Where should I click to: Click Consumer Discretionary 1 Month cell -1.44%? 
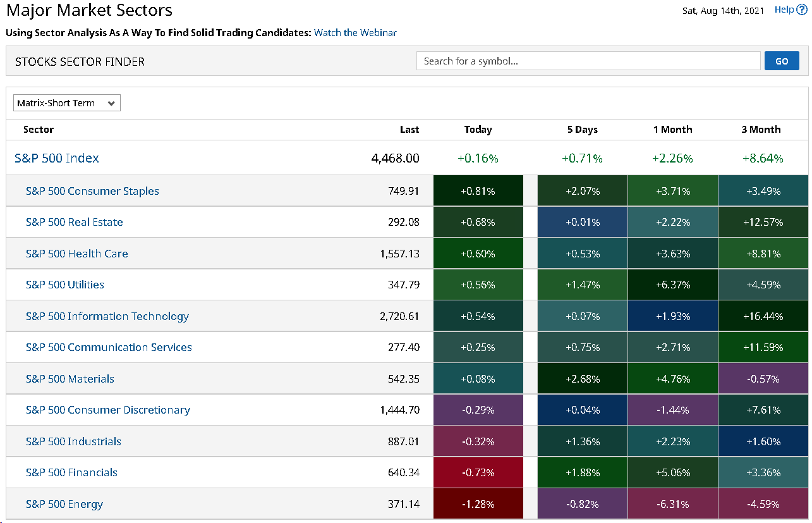point(673,410)
